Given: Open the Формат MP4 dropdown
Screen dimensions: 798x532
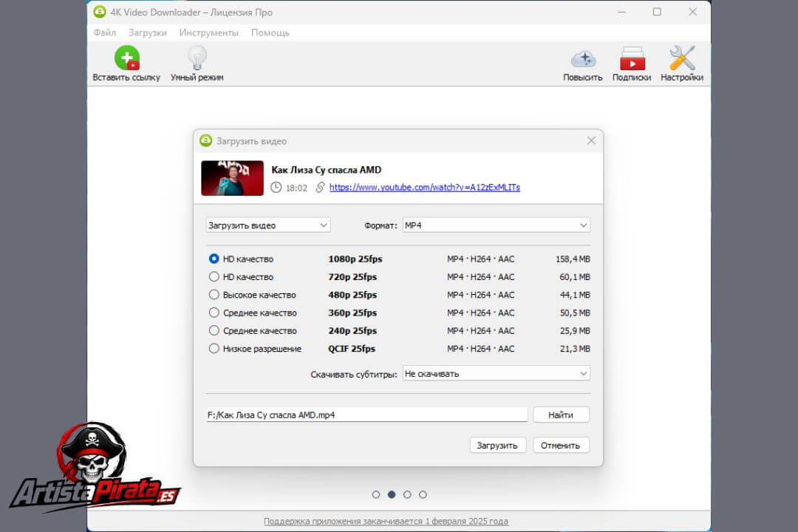Looking at the screenshot, I should [497, 225].
